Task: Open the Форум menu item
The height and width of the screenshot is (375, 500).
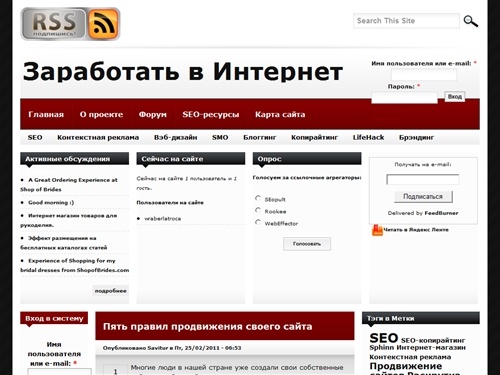Action: tap(153, 114)
